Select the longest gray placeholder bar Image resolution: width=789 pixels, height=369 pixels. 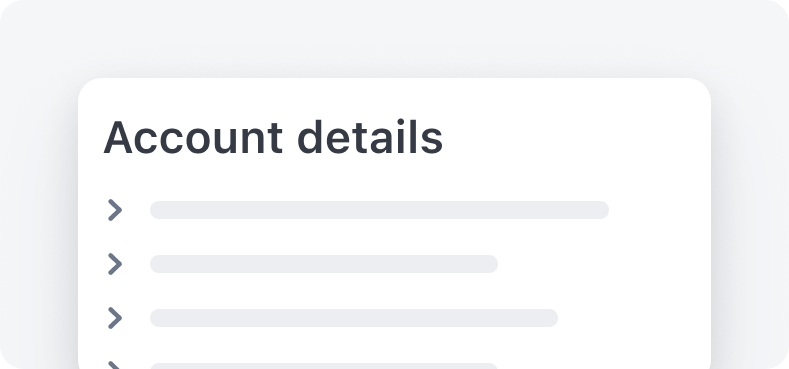pos(379,210)
